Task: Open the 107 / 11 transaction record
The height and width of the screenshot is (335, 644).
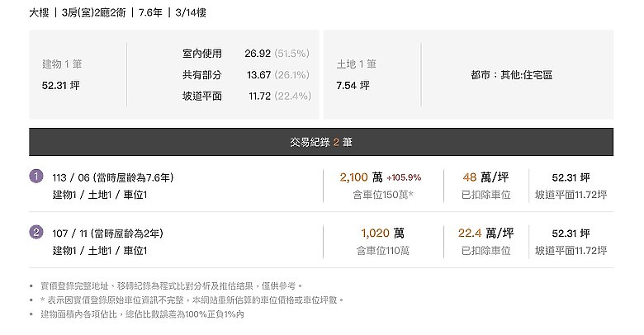Action: coord(321,242)
